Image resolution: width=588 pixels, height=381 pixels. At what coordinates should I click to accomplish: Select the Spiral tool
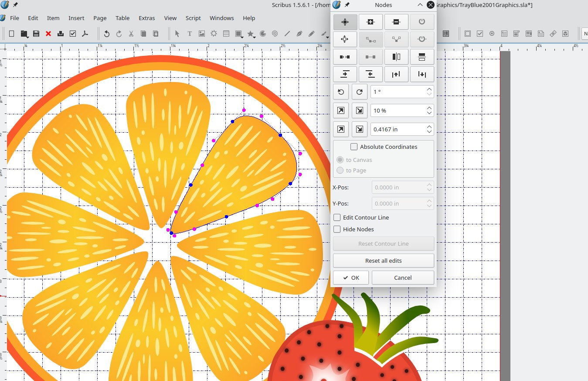275,34
